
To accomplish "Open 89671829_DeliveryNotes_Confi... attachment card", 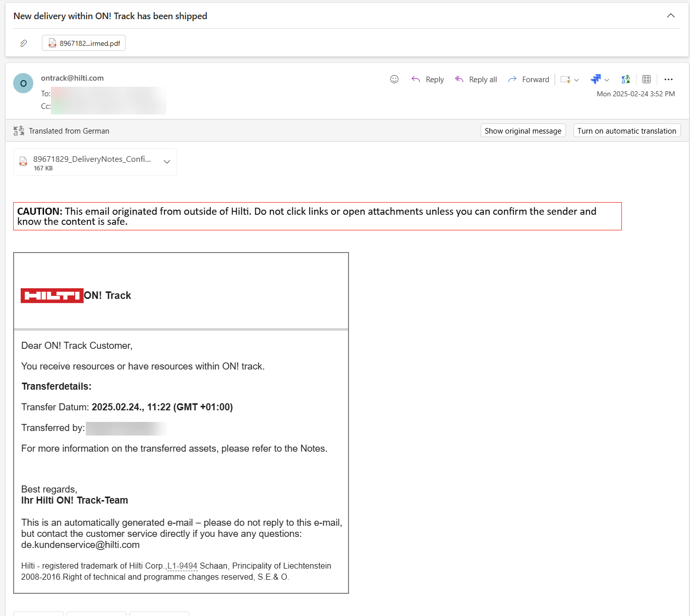I will (x=95, y=162).
